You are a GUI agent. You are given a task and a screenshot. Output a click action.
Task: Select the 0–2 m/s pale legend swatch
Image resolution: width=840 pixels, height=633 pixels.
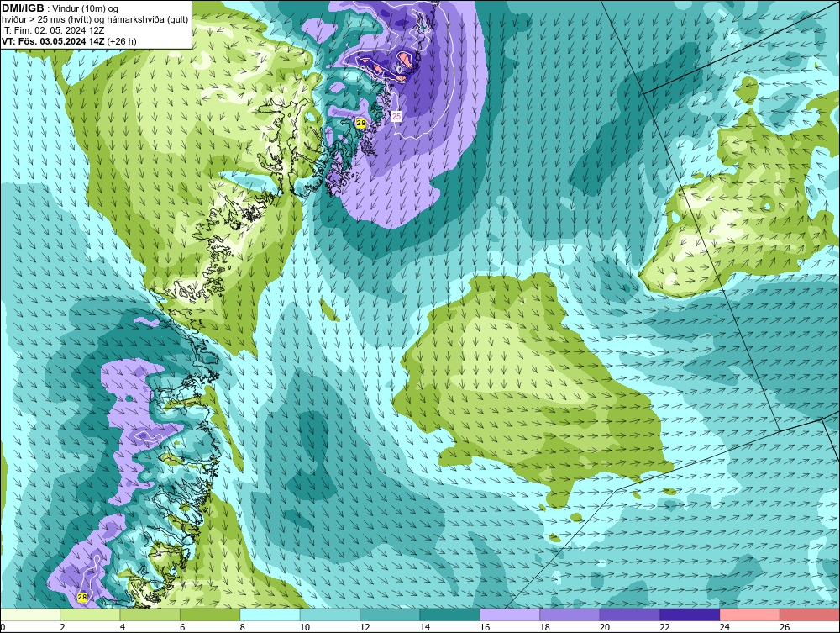coord(30,615)
